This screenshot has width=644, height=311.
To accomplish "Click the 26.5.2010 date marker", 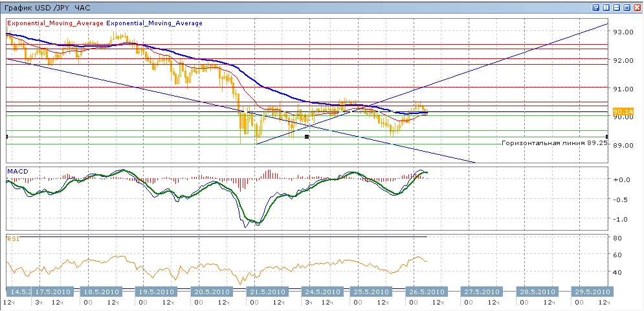I will click(425, 291).
